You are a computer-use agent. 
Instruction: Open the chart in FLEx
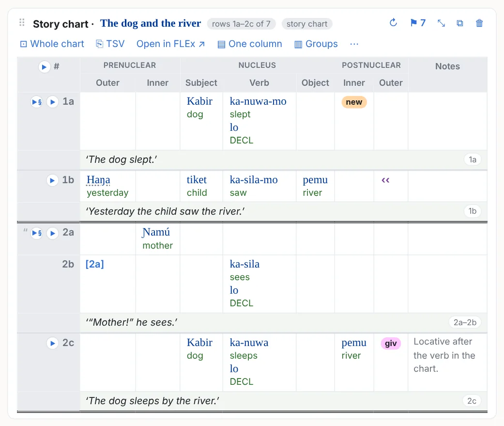click(x=171, y=44)
